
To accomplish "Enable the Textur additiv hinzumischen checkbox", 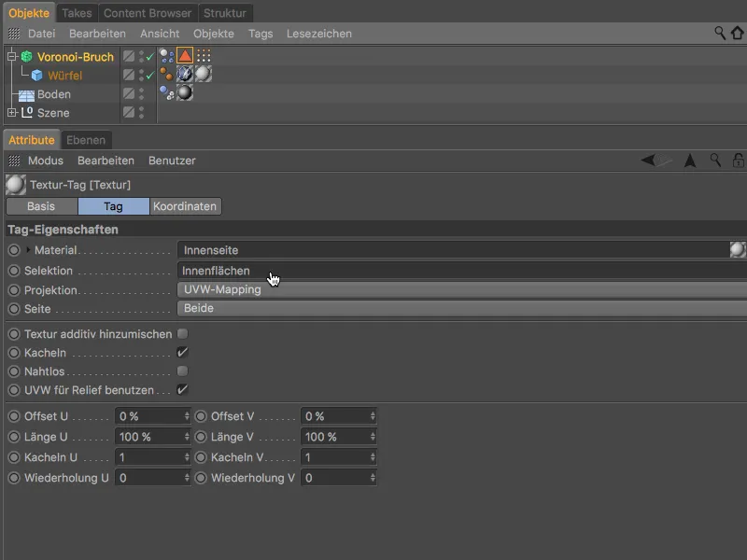I will (x=182, y=334).
